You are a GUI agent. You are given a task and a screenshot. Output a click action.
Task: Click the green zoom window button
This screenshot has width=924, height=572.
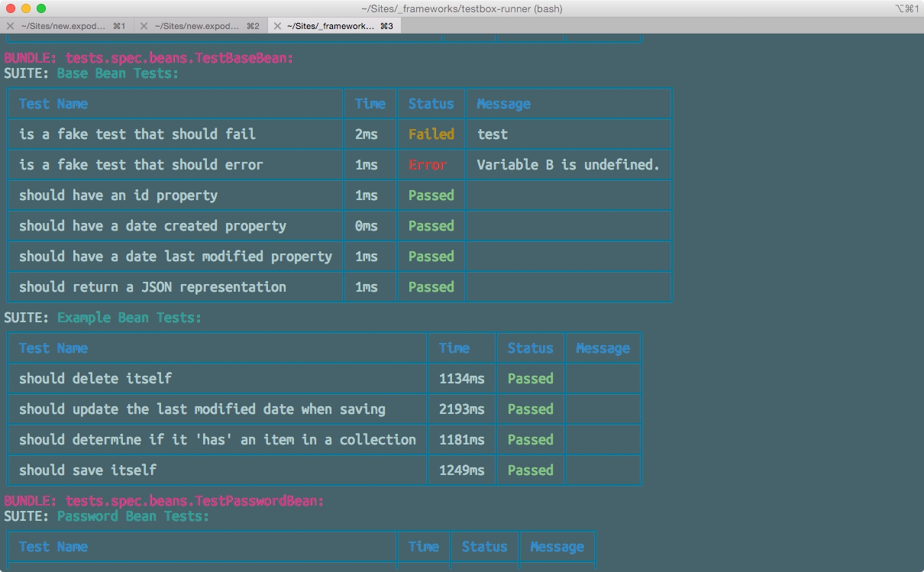41,8
